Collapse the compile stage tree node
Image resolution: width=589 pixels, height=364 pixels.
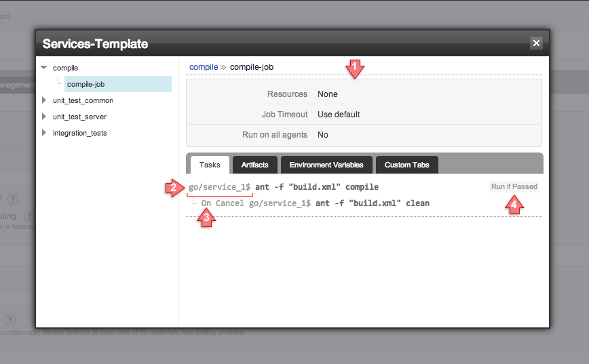[x=44, y=68]
